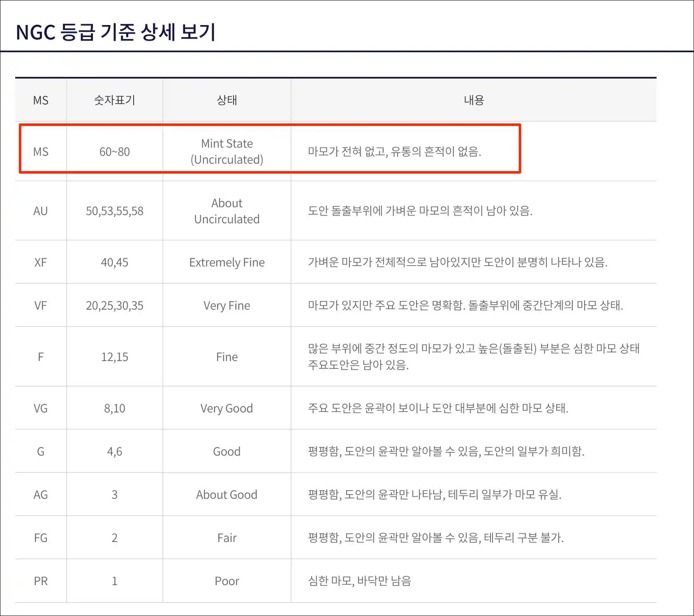Click the '2' numeric cell in FG row
This screenshot has width=694, height=616.
[x=115, y=538]
